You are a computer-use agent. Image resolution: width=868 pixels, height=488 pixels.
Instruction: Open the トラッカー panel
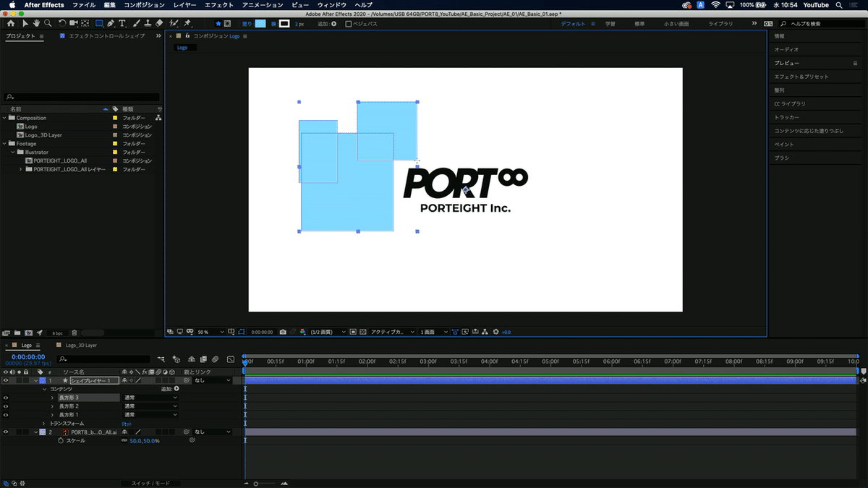(787, 117)
